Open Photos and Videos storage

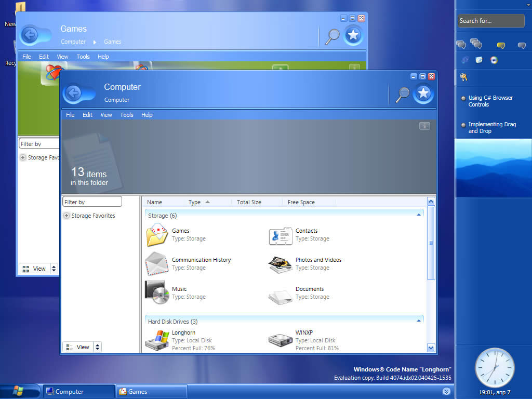point(319,260)
